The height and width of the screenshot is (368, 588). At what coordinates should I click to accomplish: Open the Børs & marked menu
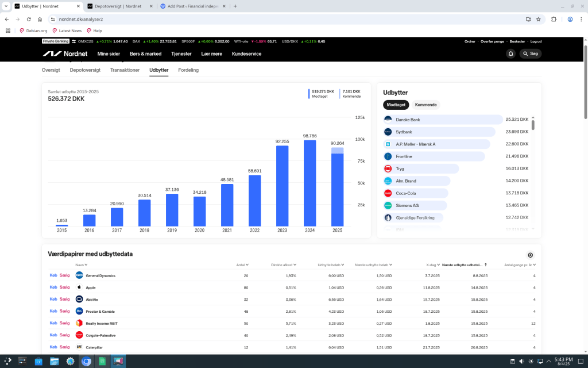pyautogui.click(x=145, y=53)
